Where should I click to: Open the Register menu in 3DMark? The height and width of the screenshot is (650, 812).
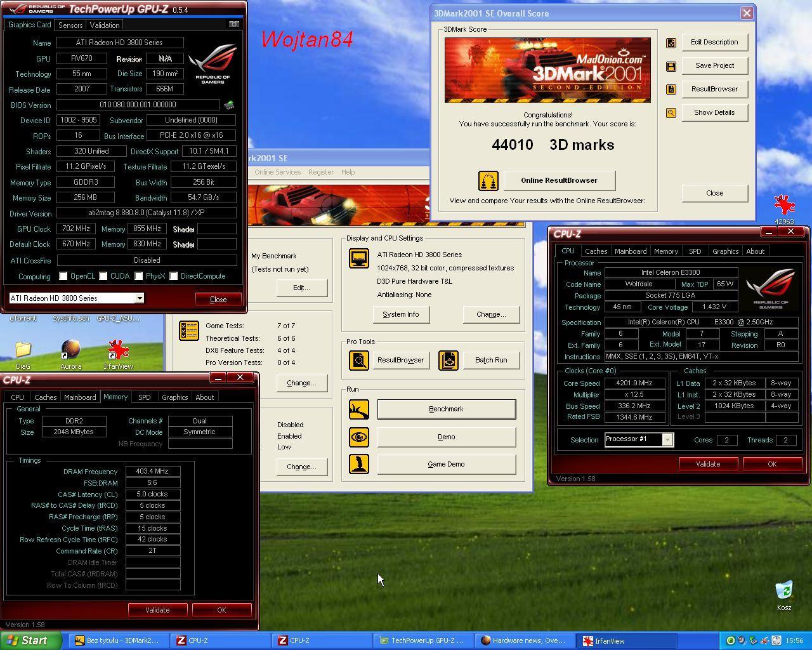(x=321, y=172)
